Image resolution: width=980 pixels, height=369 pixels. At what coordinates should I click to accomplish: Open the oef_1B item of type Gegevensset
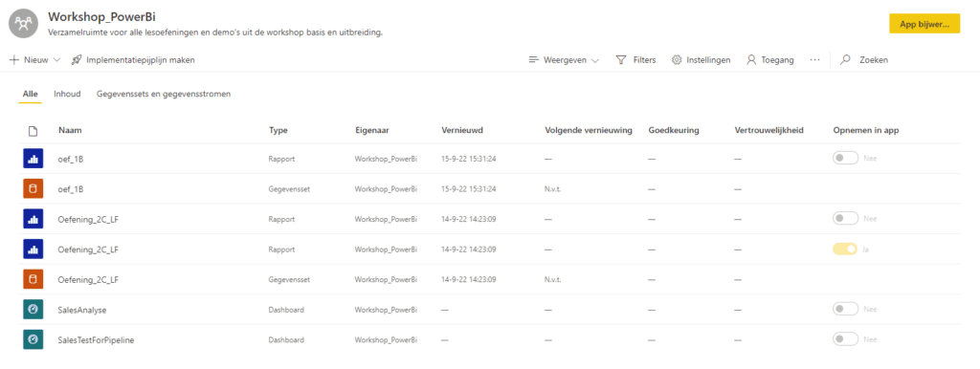71,188
